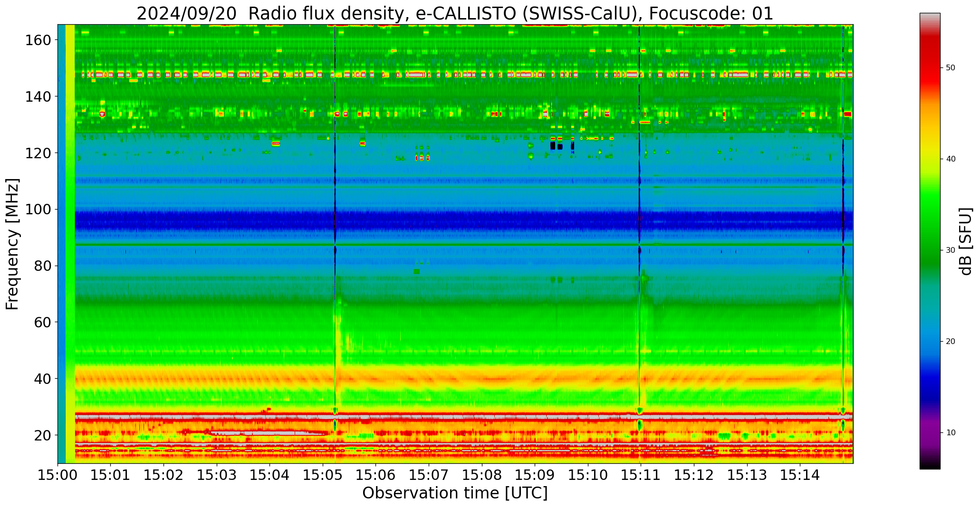The height and width of the screenshot is (507, 980).
Task: Click the 'Frequency [MHz]' y-axis label
Action: coord(12,244)
